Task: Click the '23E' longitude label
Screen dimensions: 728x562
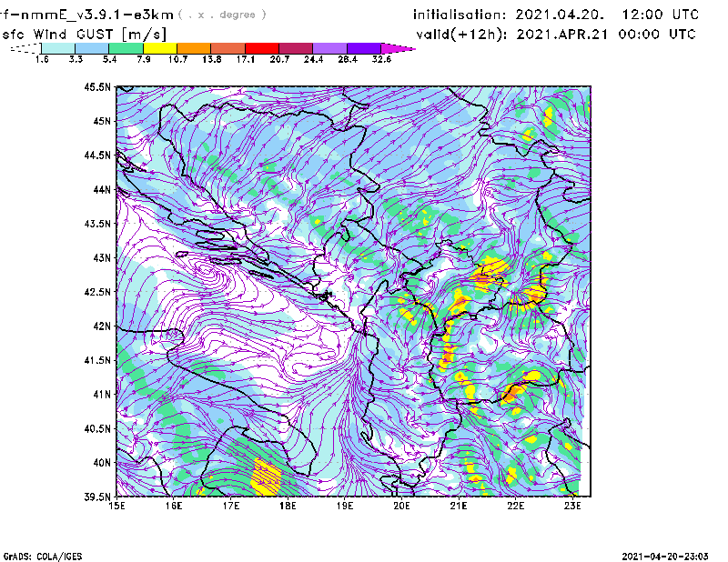Action: [572, 506]
